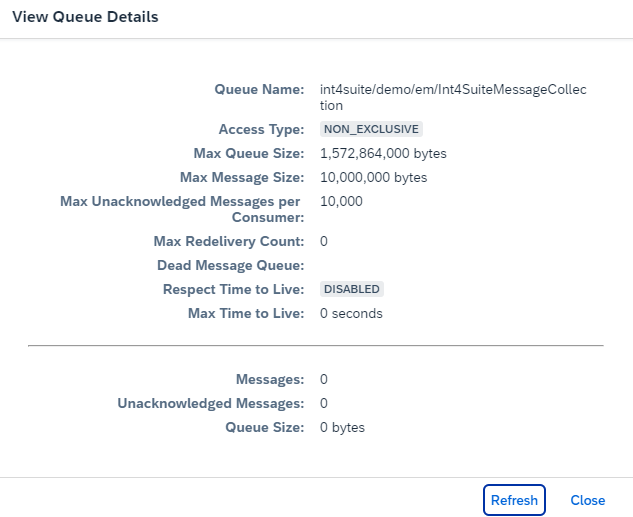Click the 10,000,000 bytes max message value
The width and height of the screenshot is (633, 517).
(373, 177)
